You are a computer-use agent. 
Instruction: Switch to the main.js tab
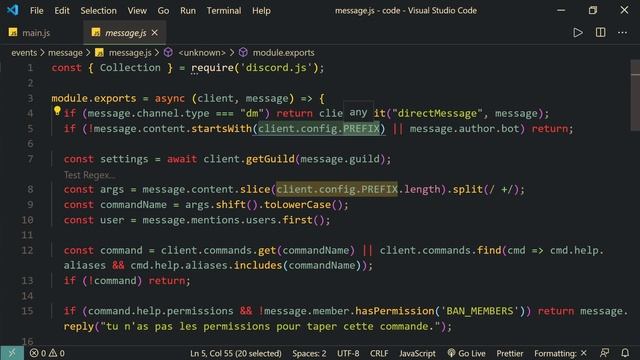pos(36,33)
